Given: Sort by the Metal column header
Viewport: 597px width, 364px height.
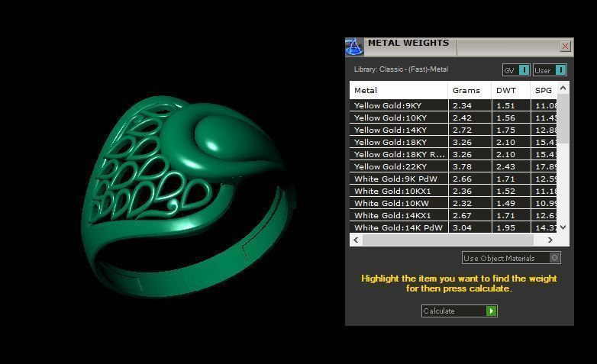Looking at the screenshot, I should (x=399, y=90).
